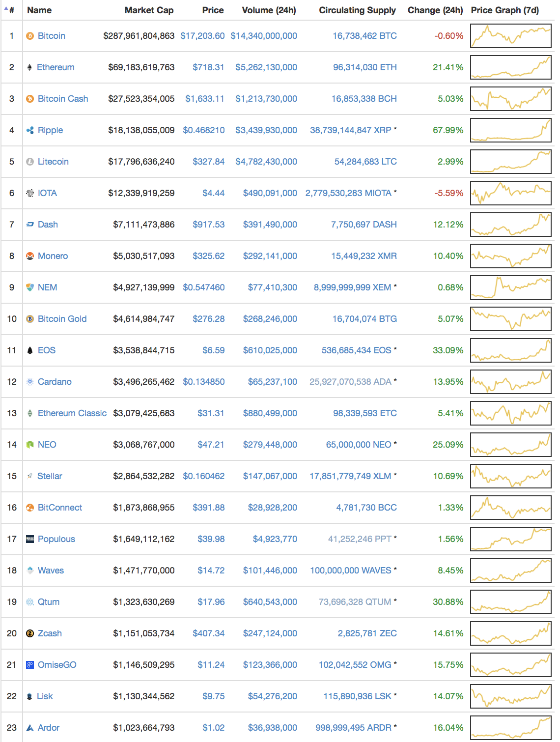Viewport: 560px width, 742px height.
Task: Click the IOTA logo icon
Action: pos(30,193)
